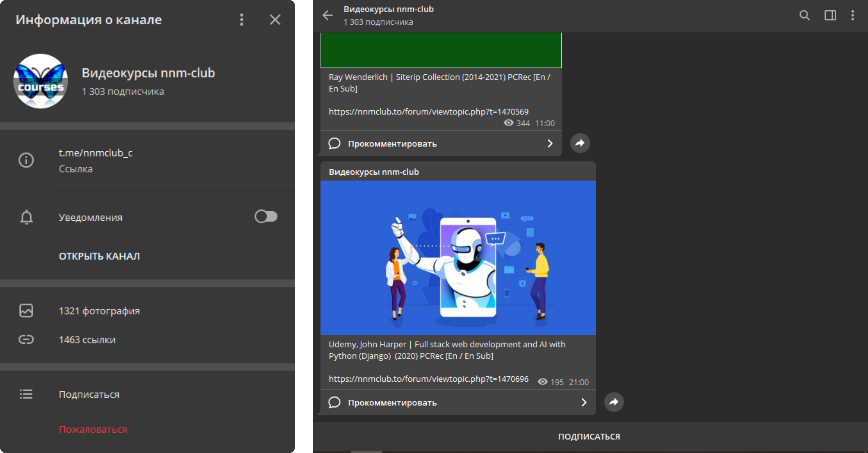
Task: Click the 11:00 timestamp on the first post
Action: 545,123
